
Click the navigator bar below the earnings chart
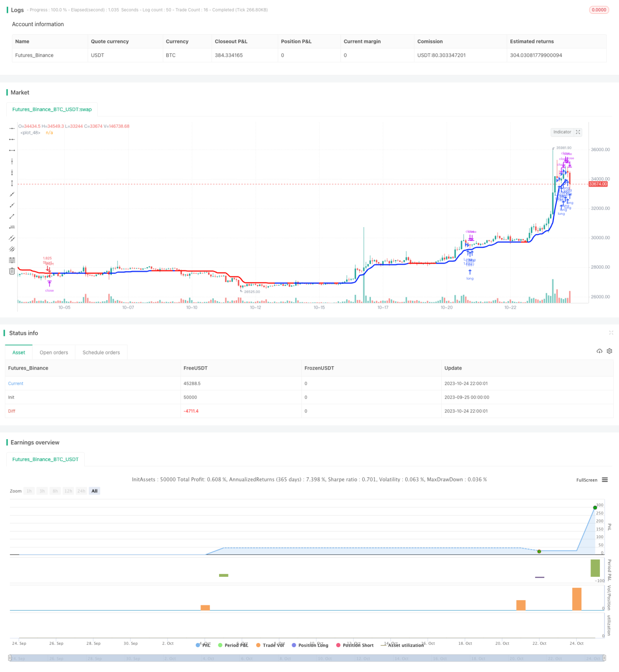click(x=307, y=658)
